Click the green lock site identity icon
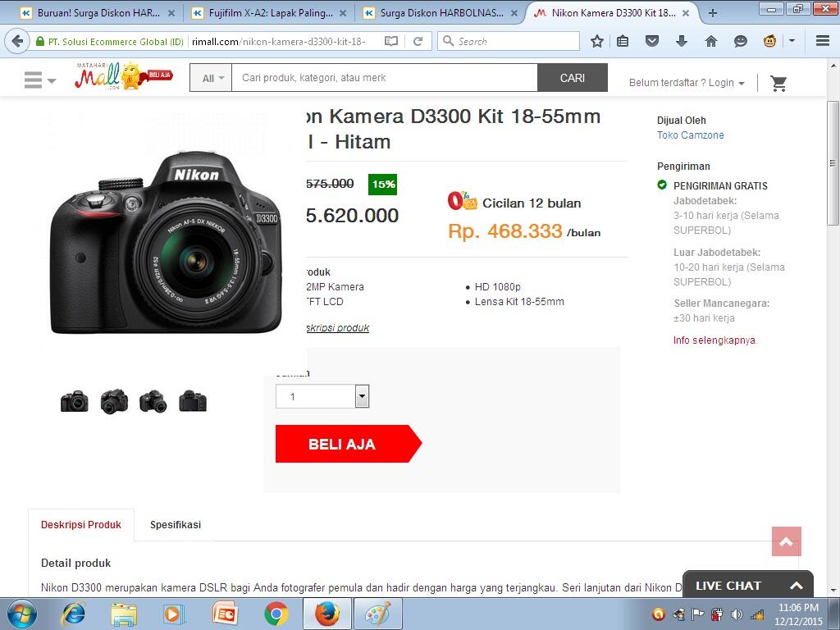The image size is (840, 630). 39,41
